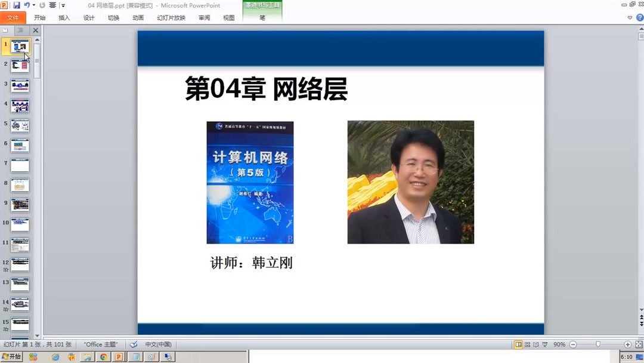Open Reading View from the status bar
644x363 pixels.
point(535,344)
